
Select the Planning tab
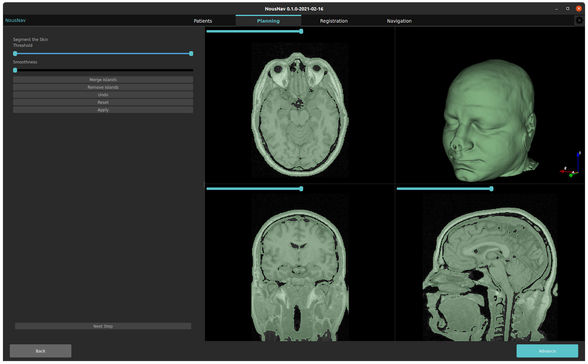(268, 21)
